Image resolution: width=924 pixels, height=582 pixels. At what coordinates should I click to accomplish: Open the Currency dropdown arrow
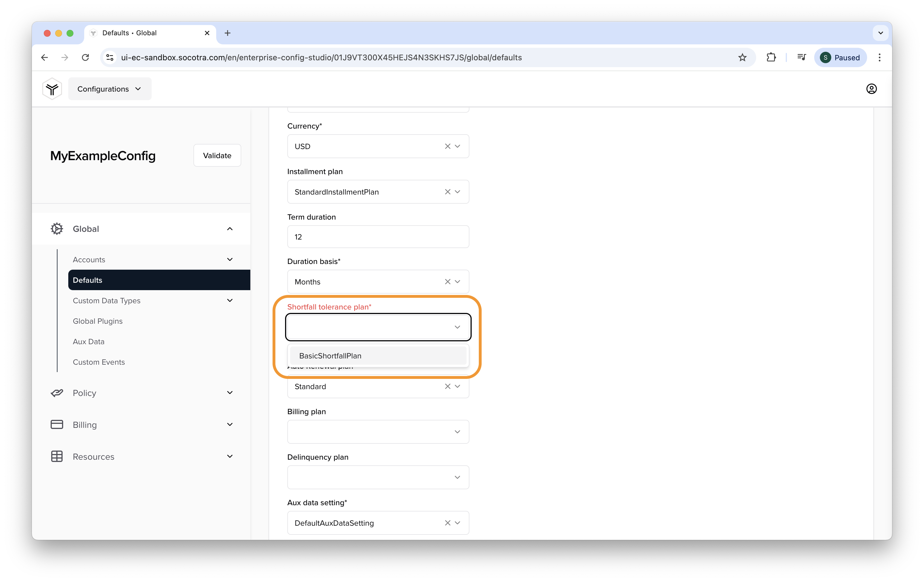457,146
